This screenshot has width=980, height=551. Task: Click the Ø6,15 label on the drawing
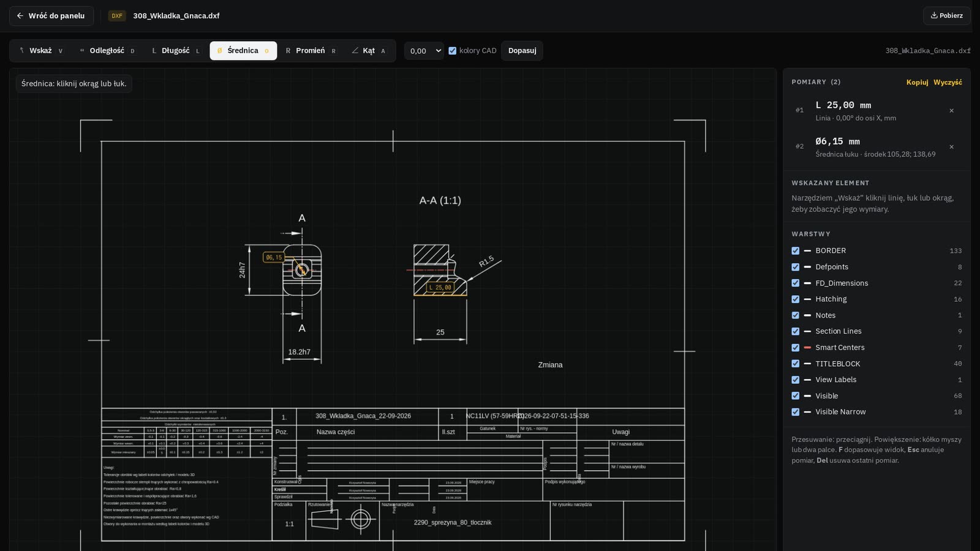click(274, 258)
